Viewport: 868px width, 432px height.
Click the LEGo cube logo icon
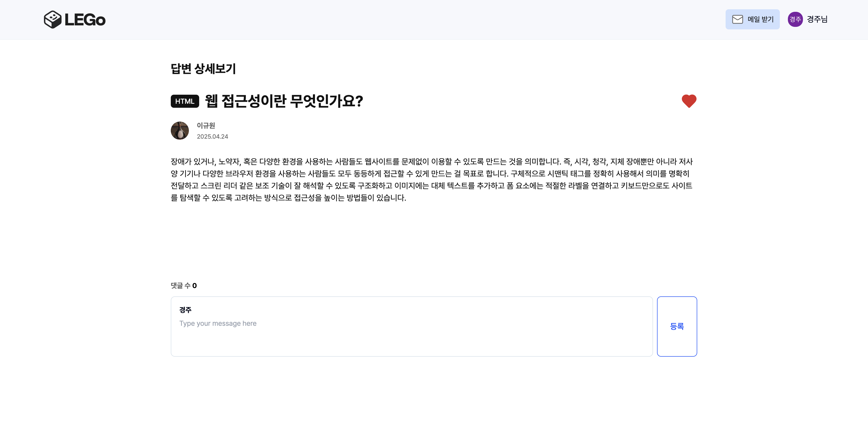pos(52,20)
